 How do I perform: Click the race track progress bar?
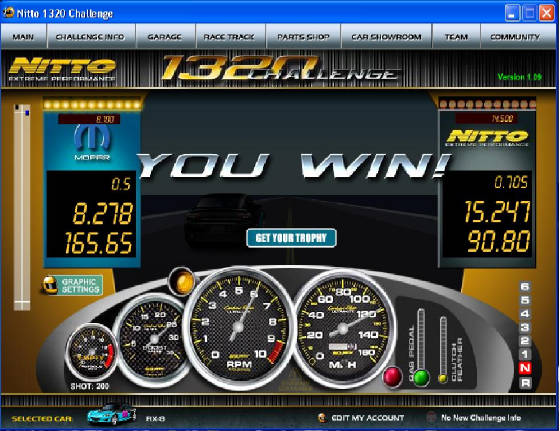pos(22,207)
